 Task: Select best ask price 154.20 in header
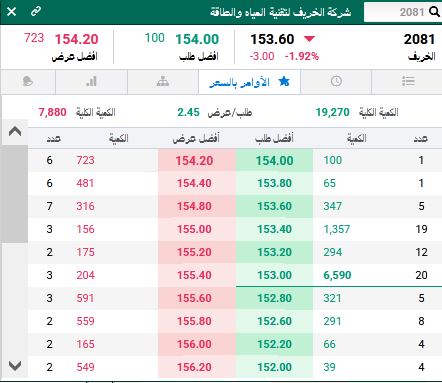(x=76, y=39)
